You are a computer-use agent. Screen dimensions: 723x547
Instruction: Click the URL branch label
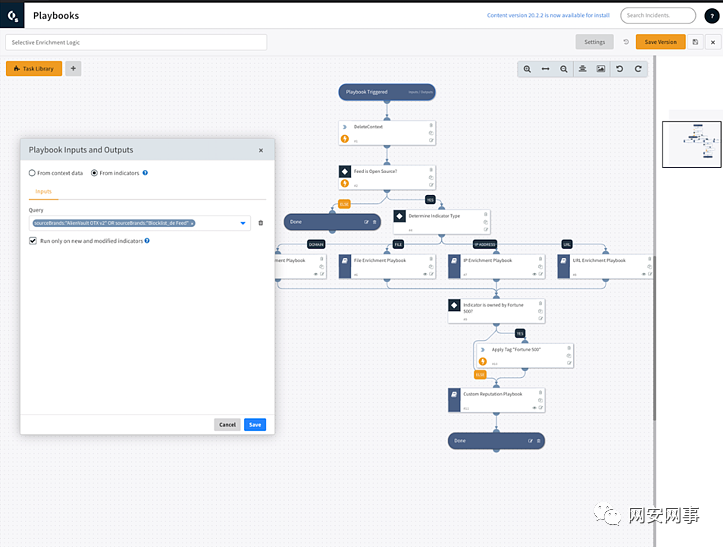click(567, 244)
